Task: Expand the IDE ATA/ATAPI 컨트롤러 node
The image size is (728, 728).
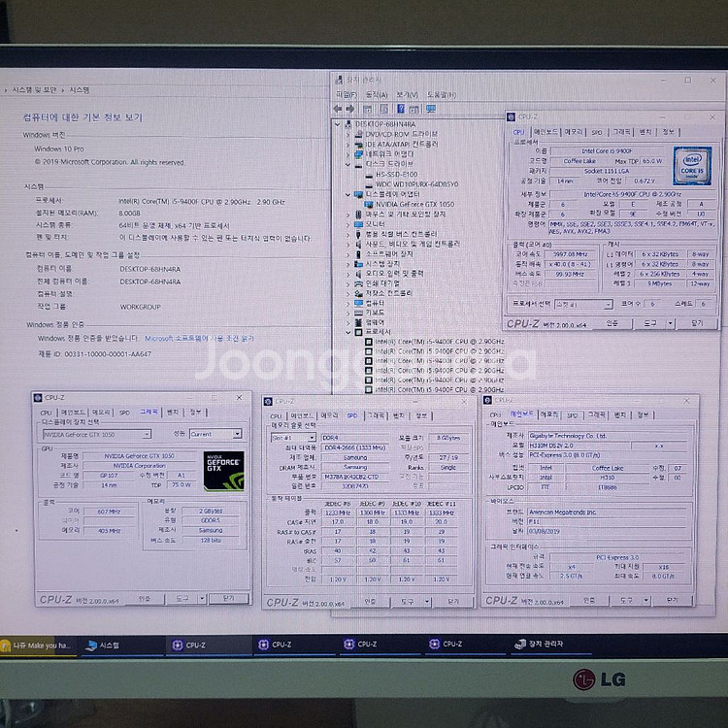Action: click(x=347, y=145)
